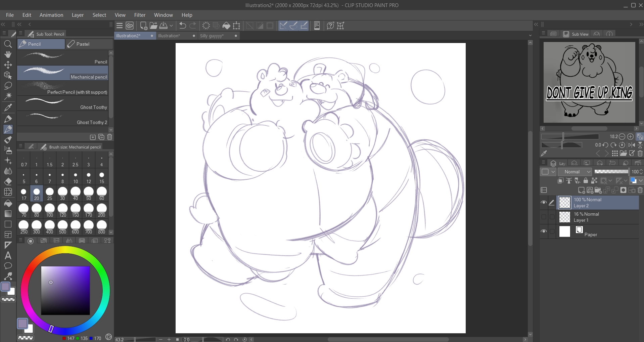Open dropdown arrow beside save icon

click(171, 26)
